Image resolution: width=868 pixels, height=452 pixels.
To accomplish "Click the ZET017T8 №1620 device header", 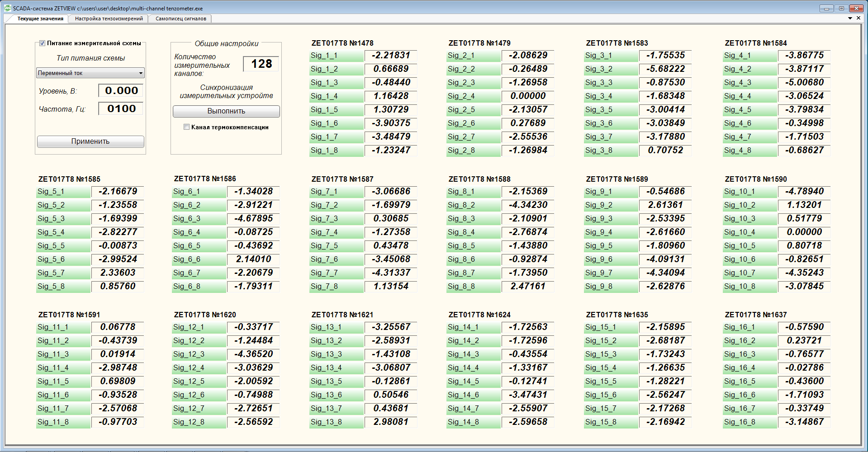I will point(205,315).
